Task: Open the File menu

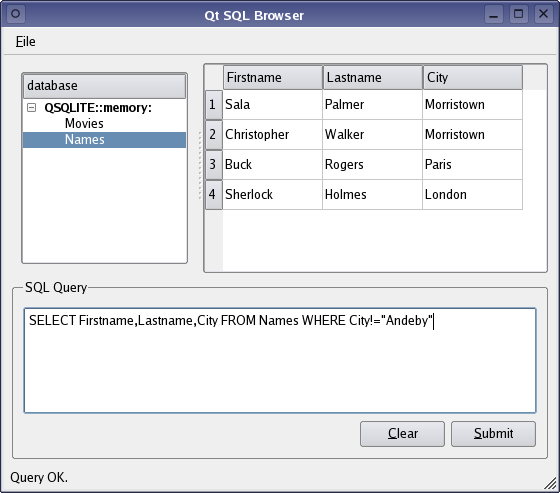Action: point(25,41)
